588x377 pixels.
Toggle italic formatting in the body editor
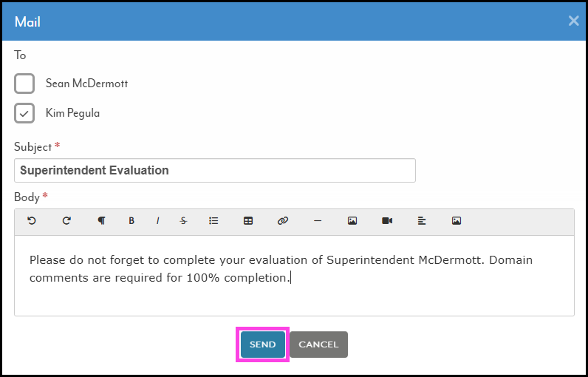click(x=157, y=220)
